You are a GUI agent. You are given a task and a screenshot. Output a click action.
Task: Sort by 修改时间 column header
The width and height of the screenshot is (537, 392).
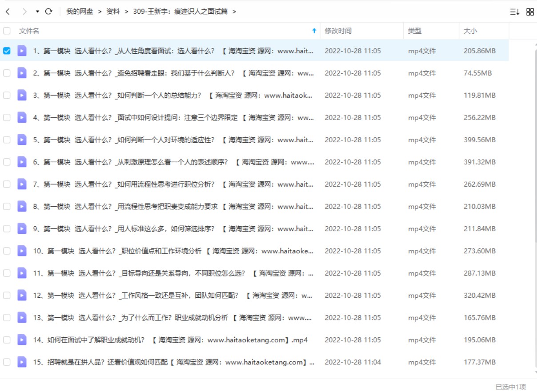pos(338,31)
